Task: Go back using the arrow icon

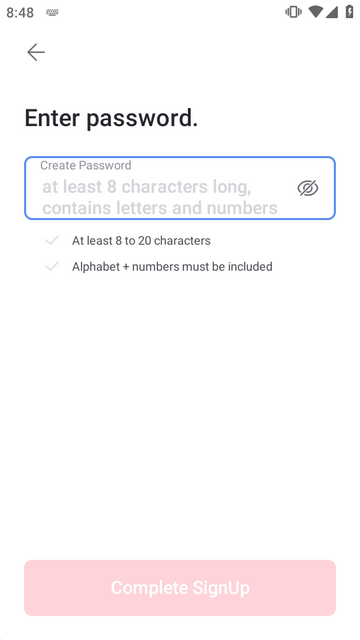Action: [x=36, y=52]
